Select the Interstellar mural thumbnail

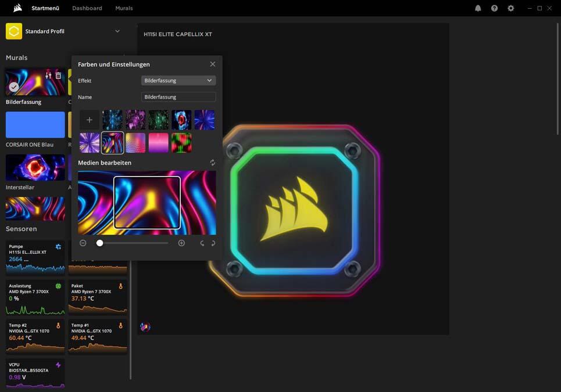35,167
